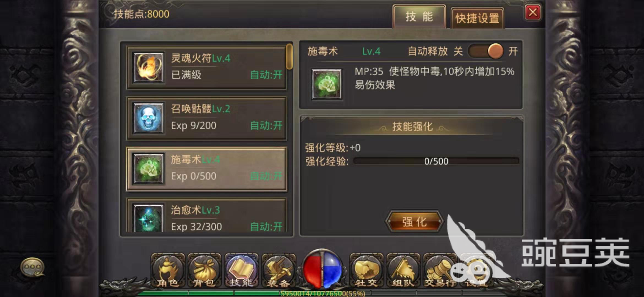The height and width of the screenshot is (297, 644).
Task: Open the 背包 bag icon
Action: (204, 270)
